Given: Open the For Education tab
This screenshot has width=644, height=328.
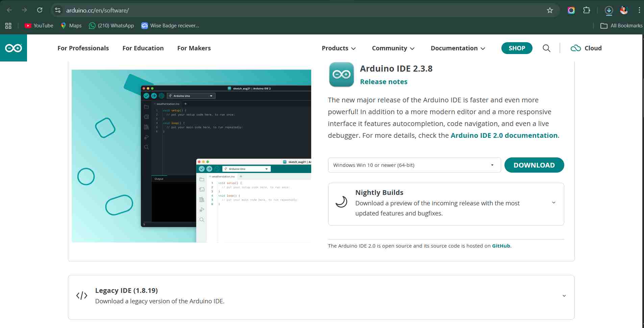Looking at the screenshot, I should pyautogui.click(x=143, y=48).
